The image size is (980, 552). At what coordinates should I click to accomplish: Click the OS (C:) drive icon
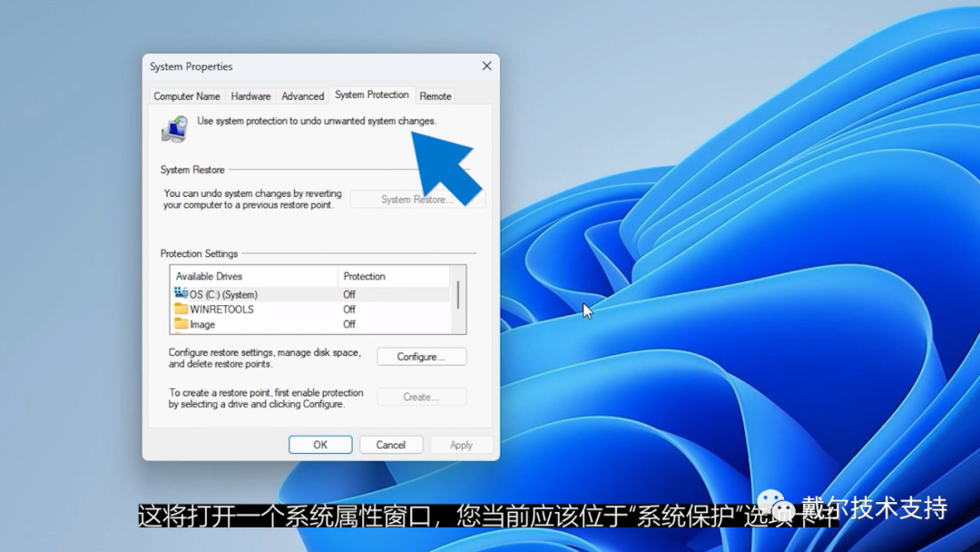181,293
